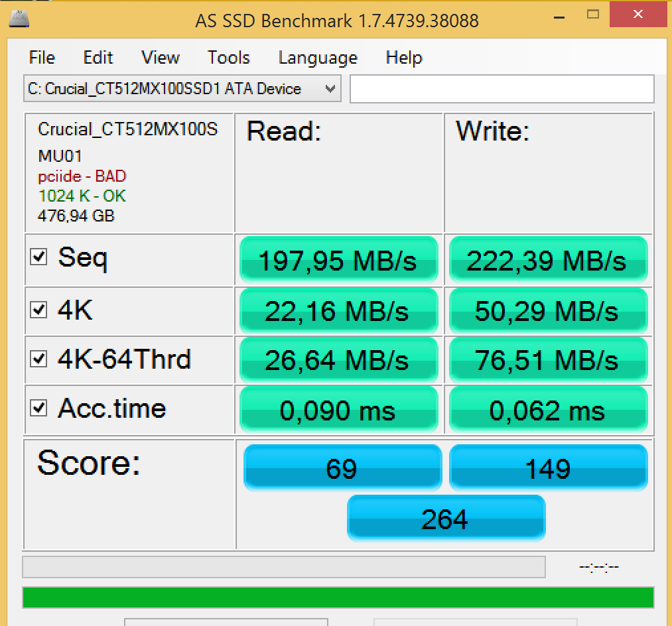This screenshot has width=672, height=626.
Task: Click 4K read result 22,16 MB/s
Action: coord(338,310)
